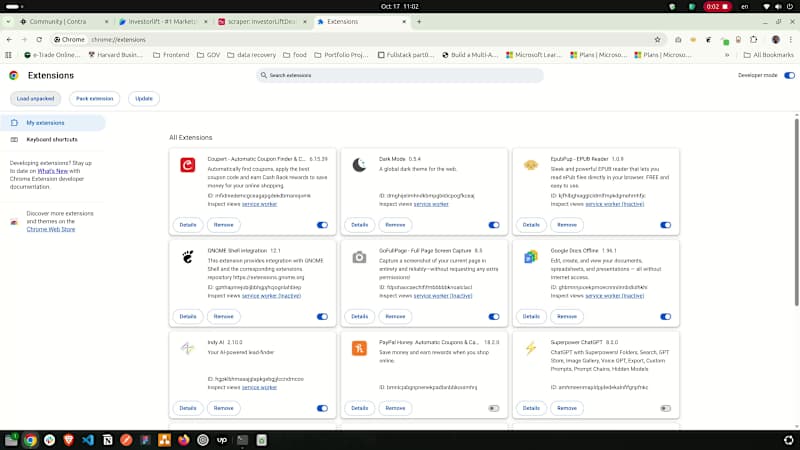Click the Coupert extension red icon
This screenshot has height=450, width=800.
click(187, 165)
